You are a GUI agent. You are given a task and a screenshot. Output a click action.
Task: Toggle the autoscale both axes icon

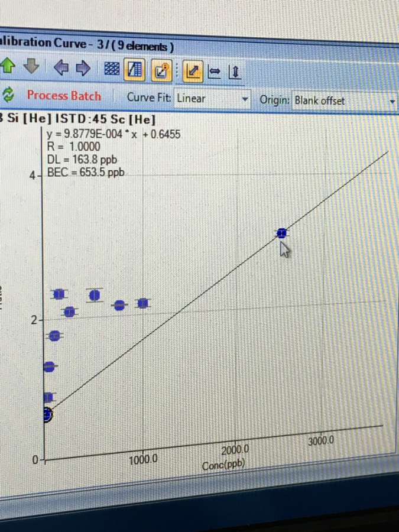coord(193,72)
